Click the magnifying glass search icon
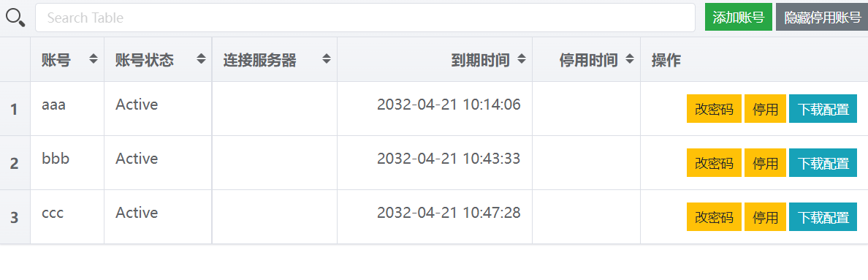868x280 pixels. [x=15, y=18]
